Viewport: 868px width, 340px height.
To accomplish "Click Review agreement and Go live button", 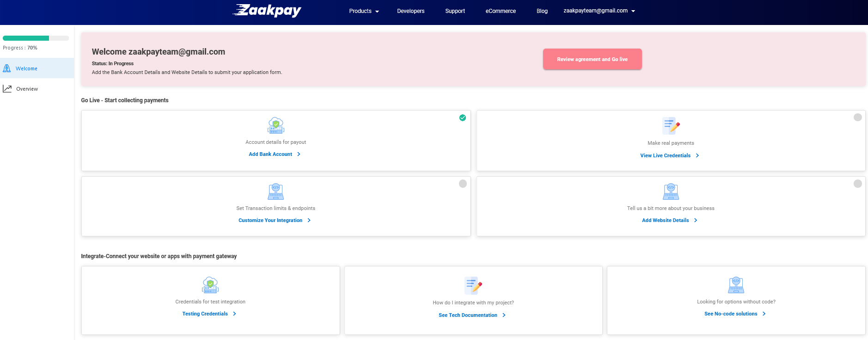I will click(x=592, y=59).
